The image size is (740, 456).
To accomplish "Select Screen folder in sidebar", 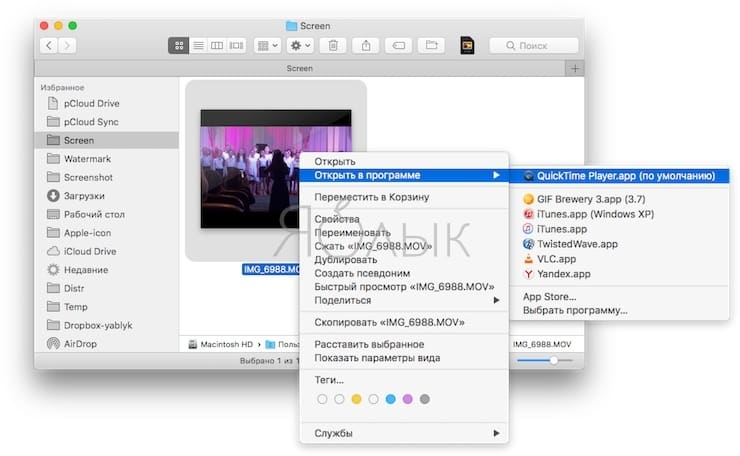I will pyautogui.click(x=107, y=140).
